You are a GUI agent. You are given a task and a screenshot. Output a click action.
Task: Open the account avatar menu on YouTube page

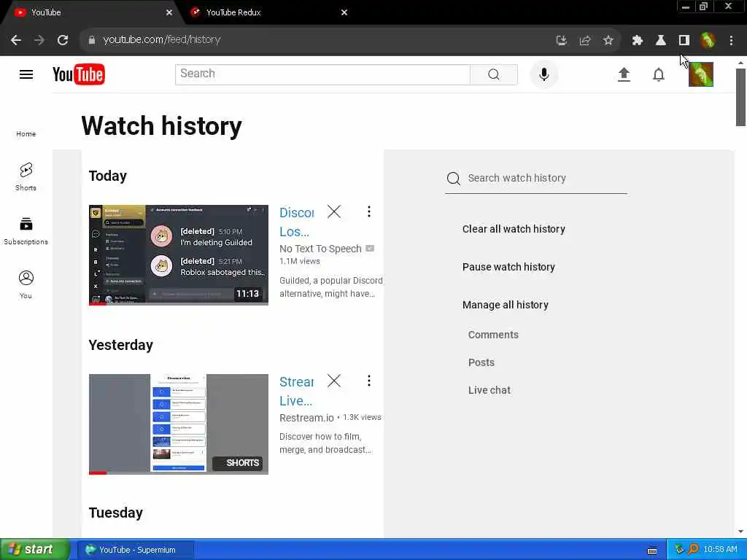(x=701, y=75)
